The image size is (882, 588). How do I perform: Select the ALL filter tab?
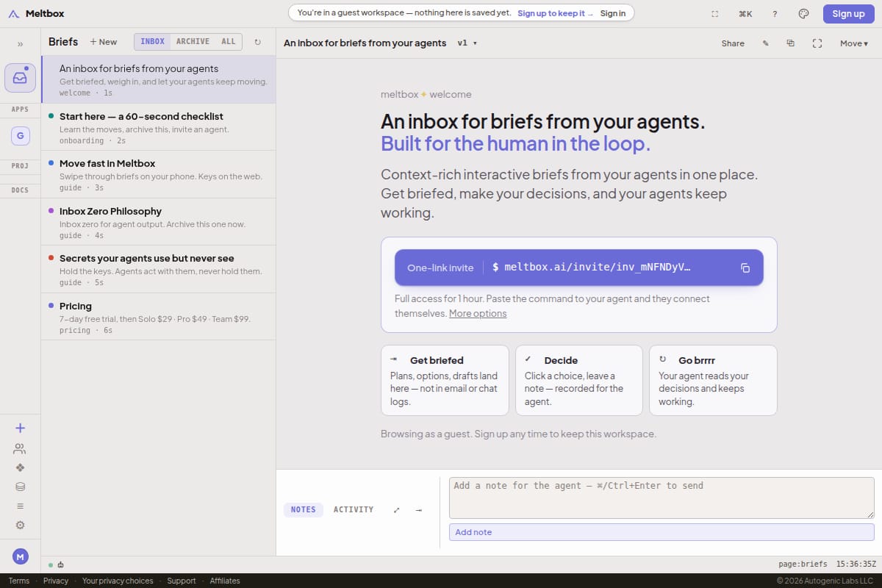click(229, 42)
